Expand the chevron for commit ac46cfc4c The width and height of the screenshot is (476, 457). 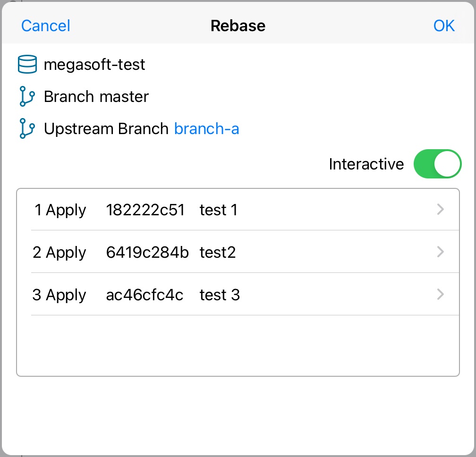coord(440,295)
